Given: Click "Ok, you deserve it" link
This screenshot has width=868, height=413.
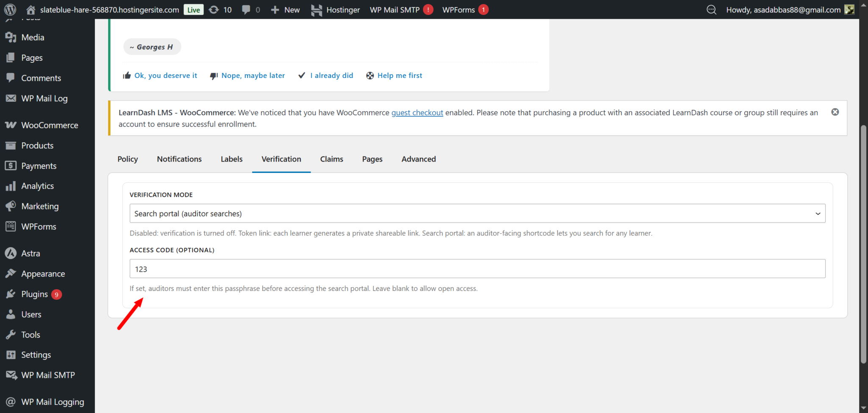Looking at the screenshot, I should coord(165,75).
